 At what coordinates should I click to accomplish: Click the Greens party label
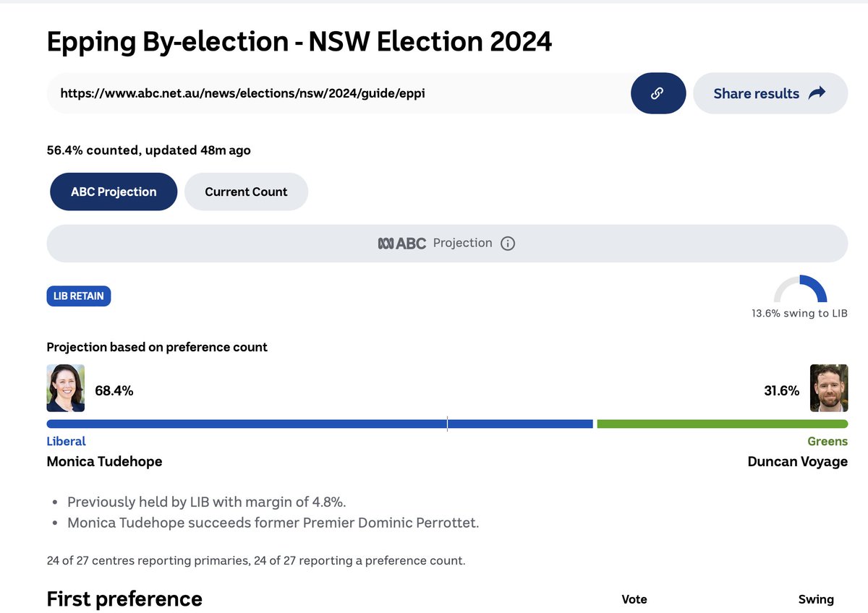coord(827,441)
